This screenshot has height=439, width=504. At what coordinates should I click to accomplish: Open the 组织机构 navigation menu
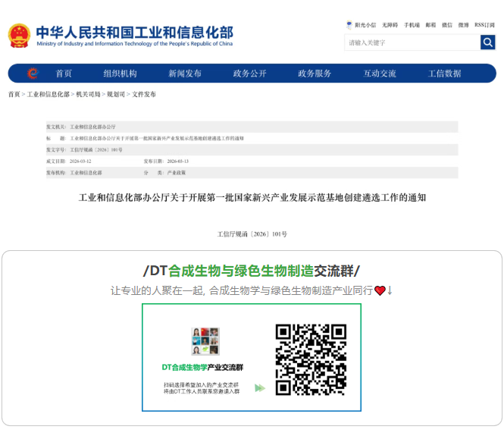point(120,74)
